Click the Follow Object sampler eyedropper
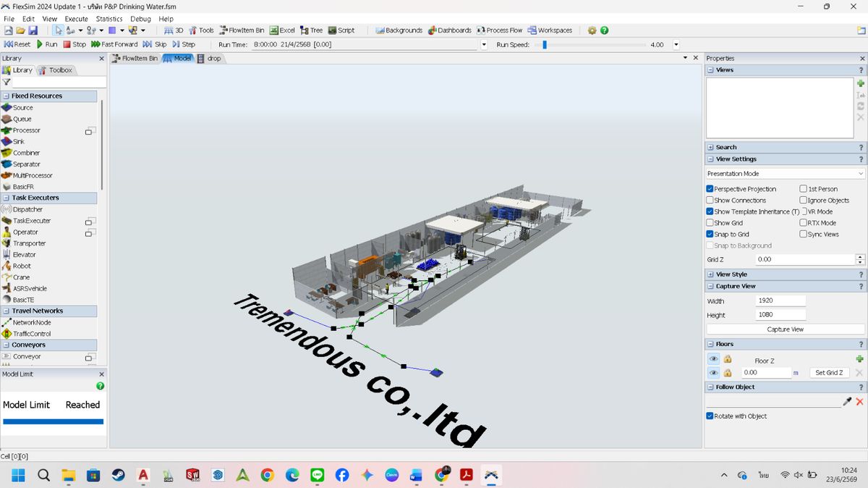The width and height of the screenshot is (868, 488). (x=847, y=401)
